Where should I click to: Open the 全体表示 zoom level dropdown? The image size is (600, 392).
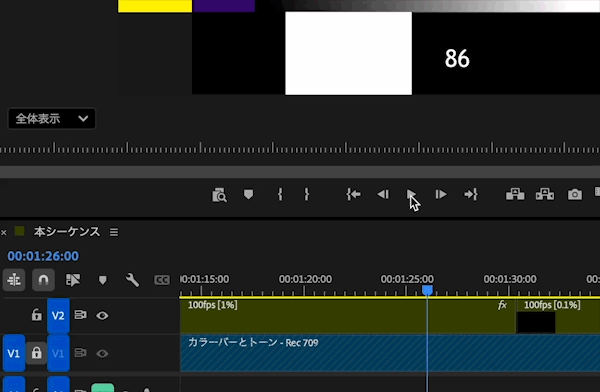(x=51, y=119)
